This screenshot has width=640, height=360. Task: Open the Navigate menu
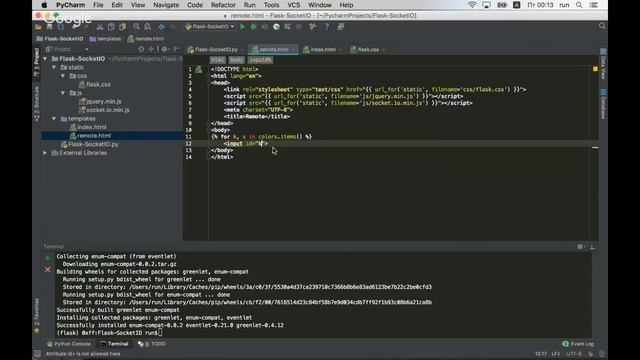pyautogui.click(x=166, y=5)
